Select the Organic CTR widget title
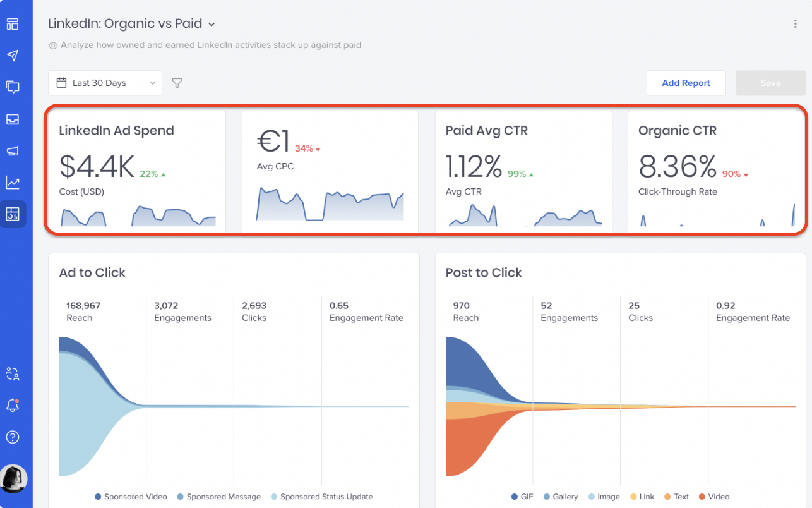Screen dimensions: 812x508 677,131
